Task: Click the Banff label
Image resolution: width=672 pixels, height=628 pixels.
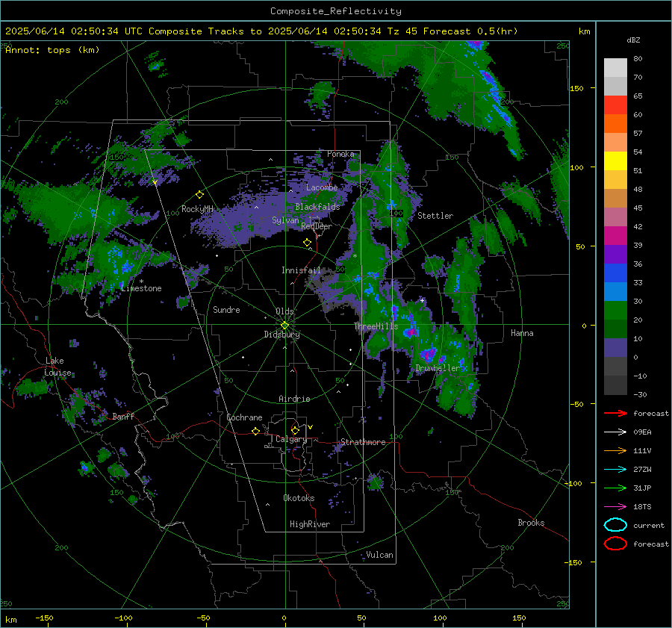Action: coord(123,416)
